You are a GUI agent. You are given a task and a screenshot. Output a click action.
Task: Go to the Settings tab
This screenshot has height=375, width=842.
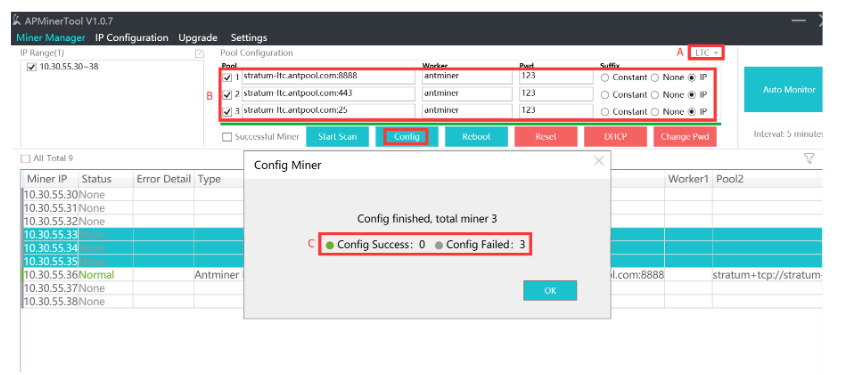pos(249,38)
